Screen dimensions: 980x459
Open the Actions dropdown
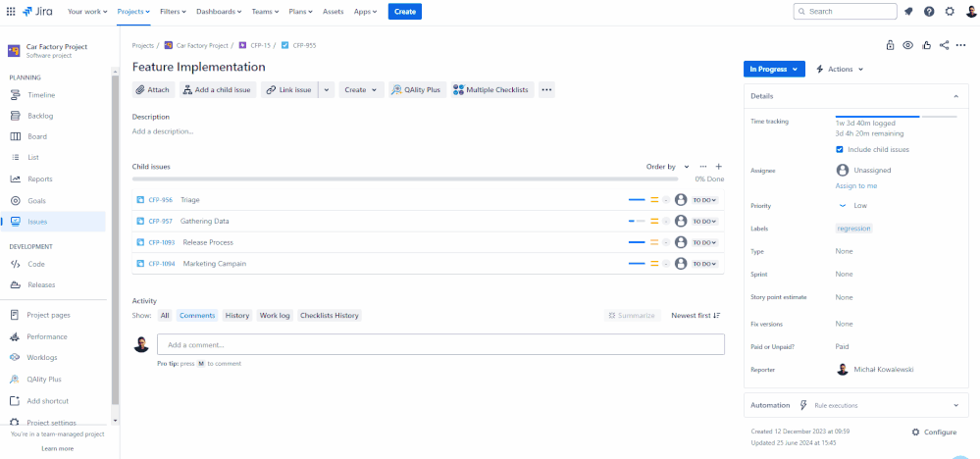click(x=840, y=70)
